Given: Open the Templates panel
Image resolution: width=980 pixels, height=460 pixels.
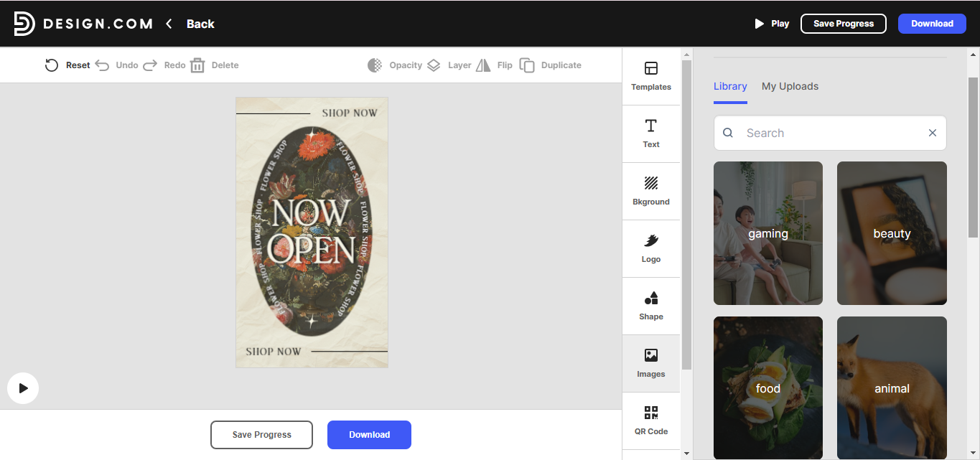Looking at the screenshot, I should coord(651,77).
